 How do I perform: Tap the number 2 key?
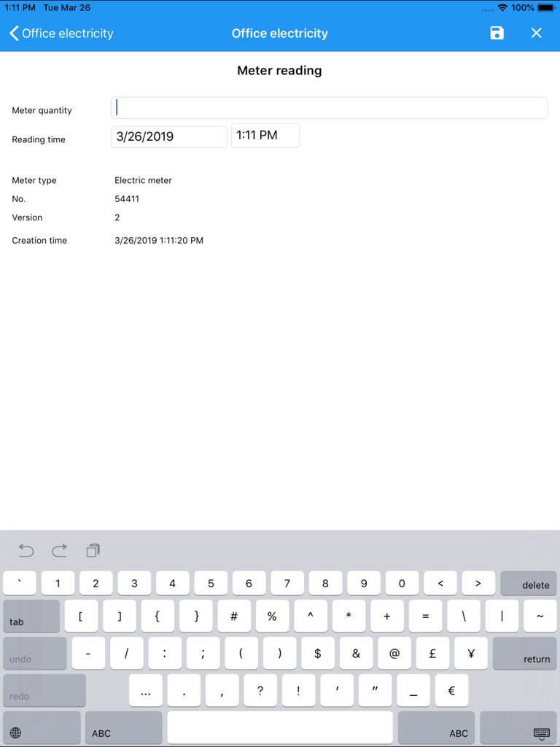pos(96,583)
